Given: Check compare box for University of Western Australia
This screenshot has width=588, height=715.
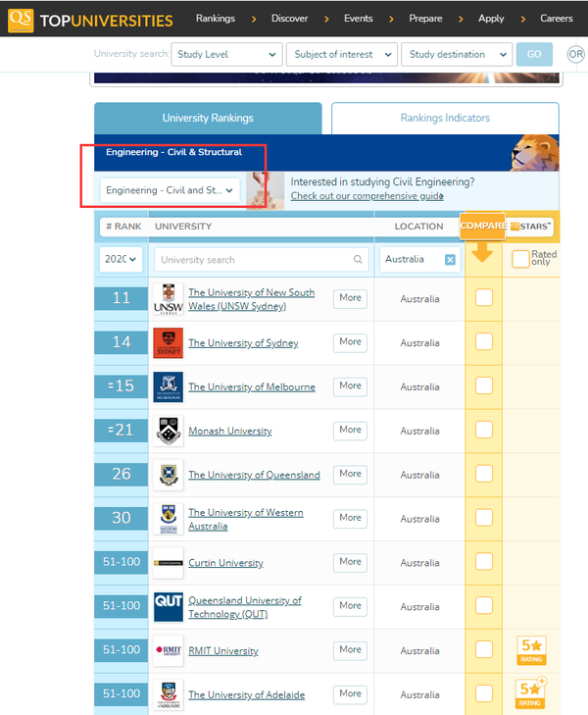Looking at the screenshot, I should (484, 518).
